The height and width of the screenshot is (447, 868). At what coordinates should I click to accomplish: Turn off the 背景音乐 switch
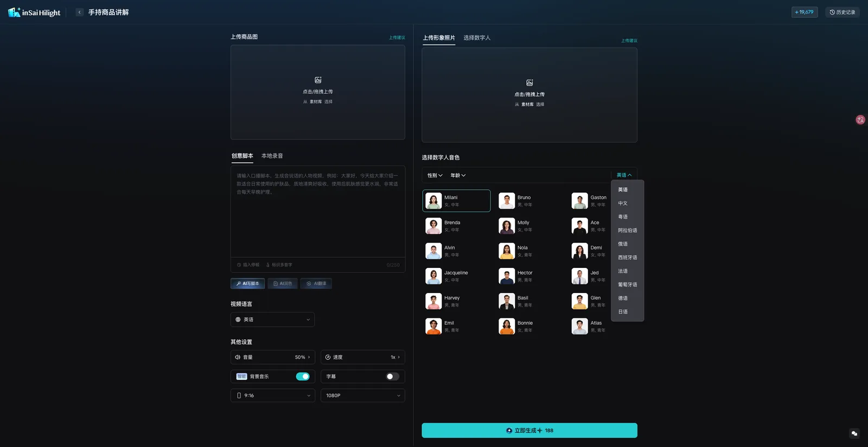point(303,376)
